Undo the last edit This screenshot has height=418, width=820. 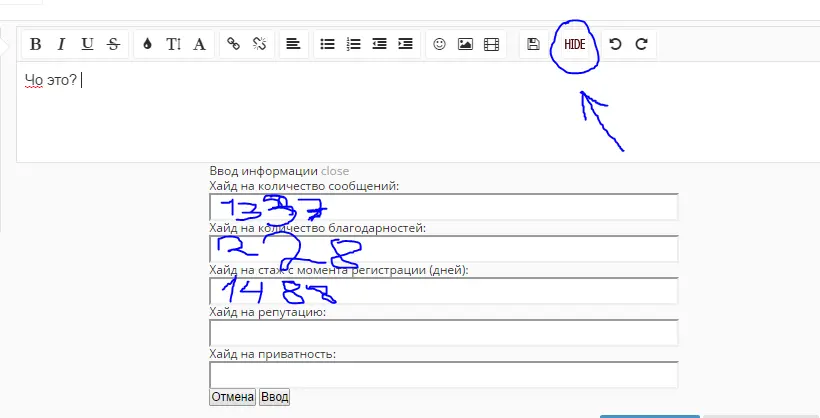(616, 44)
